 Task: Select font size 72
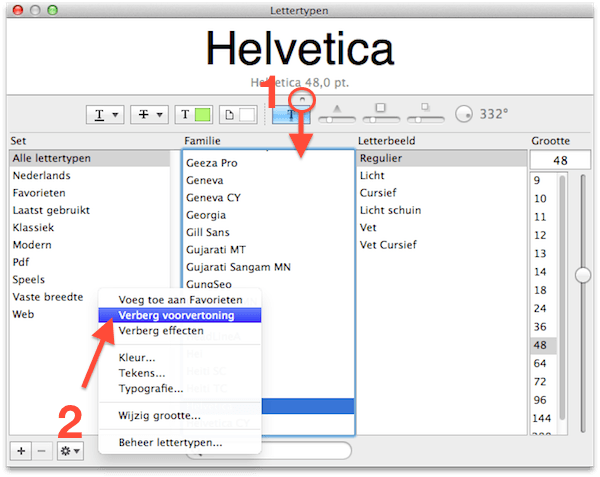(x=544, y=382)
